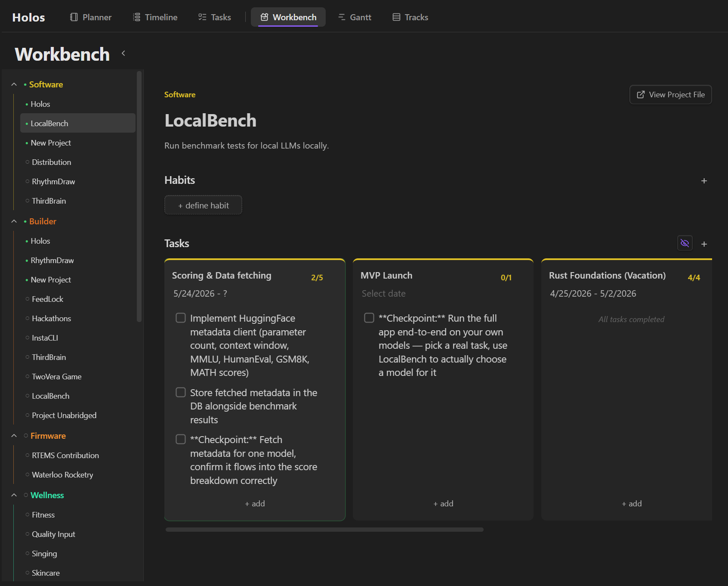728x586 pixels.
Task: Open the Software category in sidebar
Action: coord(46,84)
